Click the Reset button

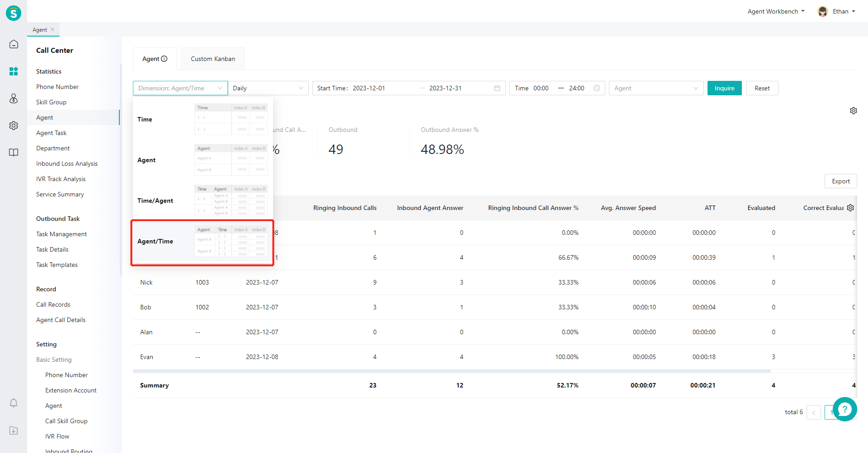click(x=762, y=88)
